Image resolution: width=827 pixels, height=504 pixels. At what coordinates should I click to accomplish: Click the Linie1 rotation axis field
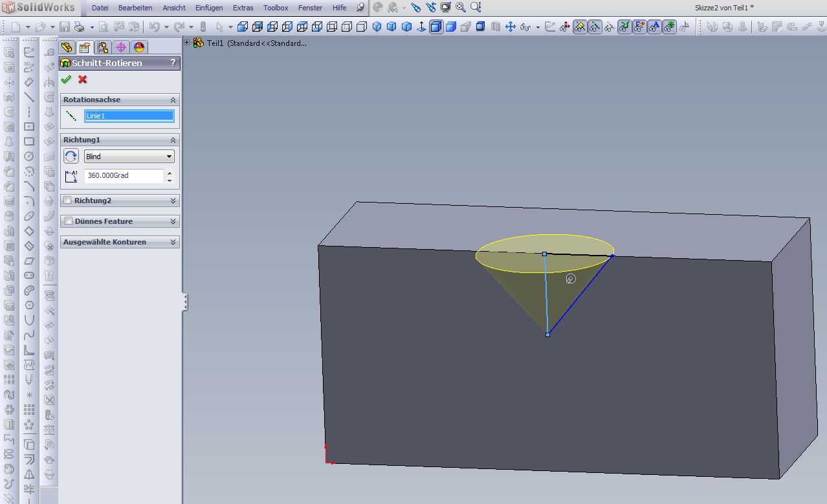[x=129, y=116]
